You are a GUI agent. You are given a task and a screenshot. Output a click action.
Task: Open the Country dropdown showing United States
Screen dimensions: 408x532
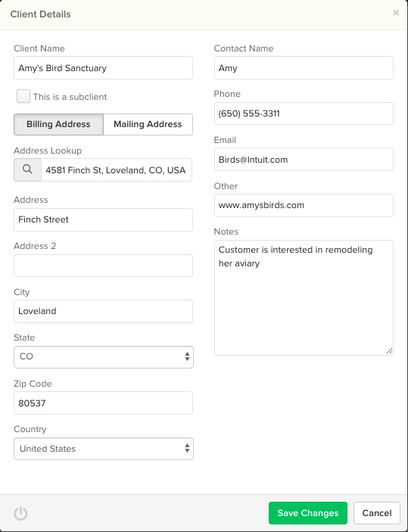(104, 449)
